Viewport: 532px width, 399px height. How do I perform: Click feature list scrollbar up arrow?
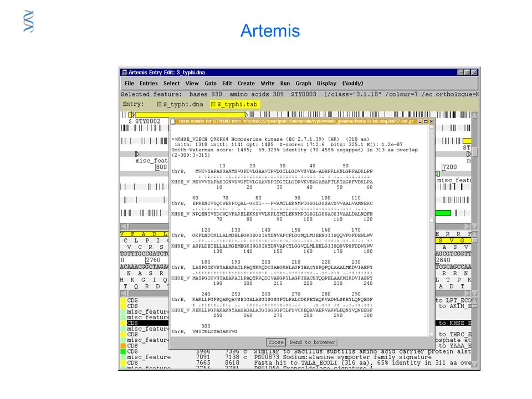[475, 300]
